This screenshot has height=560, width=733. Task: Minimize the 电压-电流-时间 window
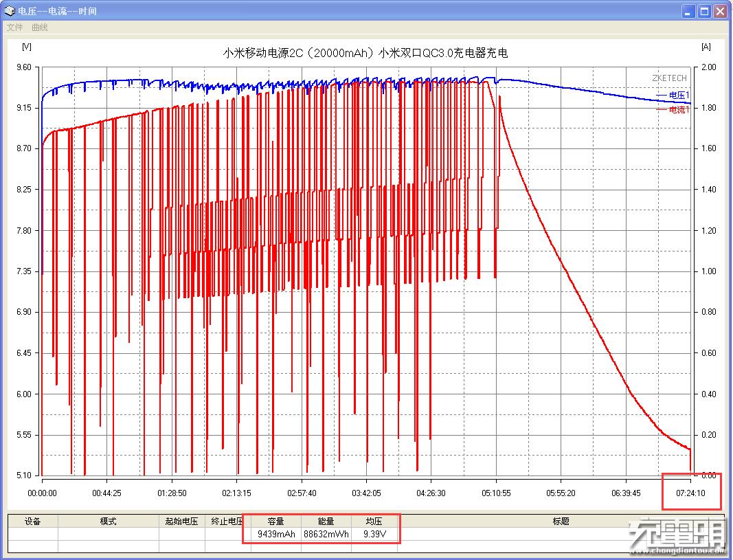(688, 11)
